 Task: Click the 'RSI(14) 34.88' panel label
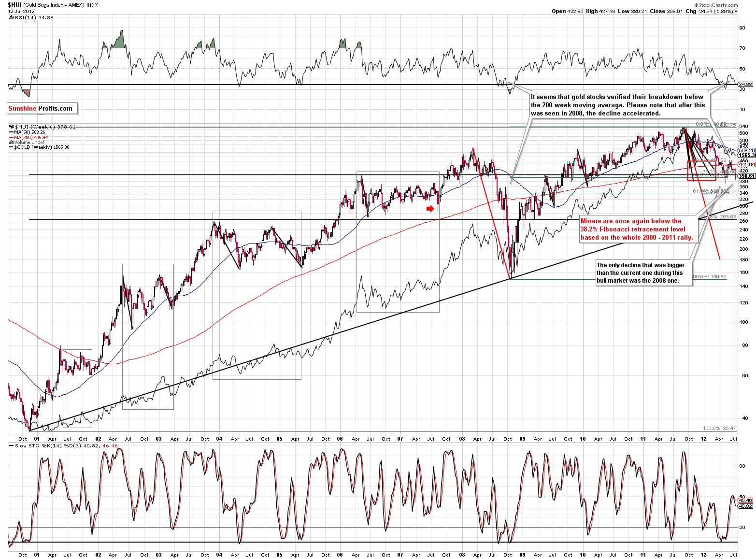click(34, 17)
